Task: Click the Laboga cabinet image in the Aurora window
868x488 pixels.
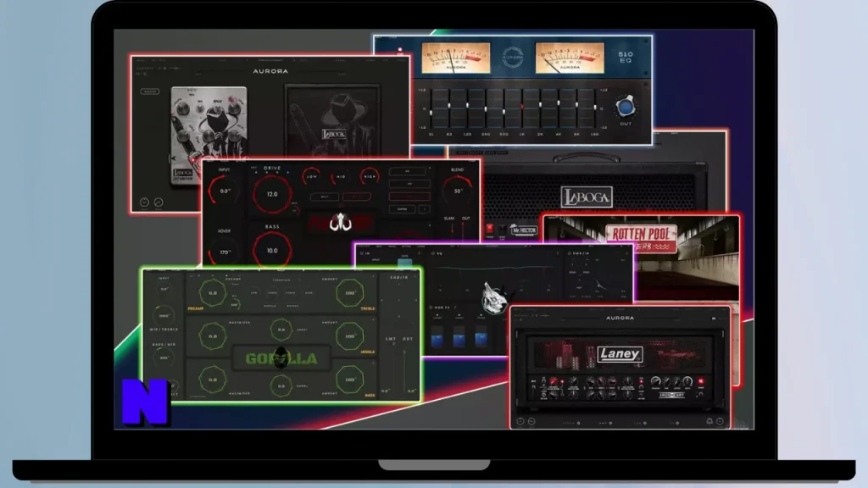Action: (332, 120)
